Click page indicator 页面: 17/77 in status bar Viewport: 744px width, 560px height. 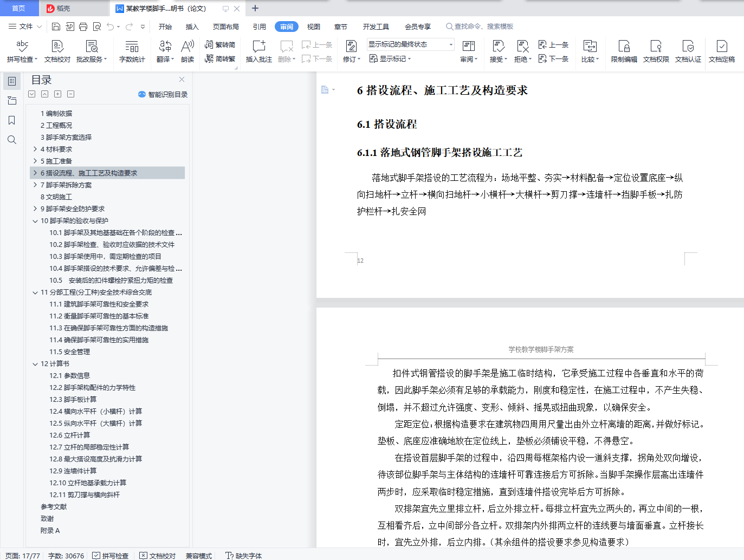click(23, 556)
